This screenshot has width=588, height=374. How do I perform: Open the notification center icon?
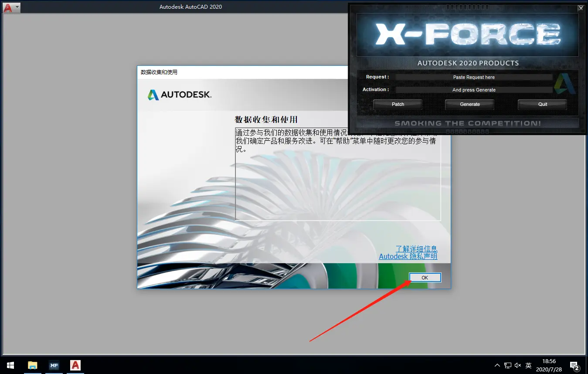(574, 365)
